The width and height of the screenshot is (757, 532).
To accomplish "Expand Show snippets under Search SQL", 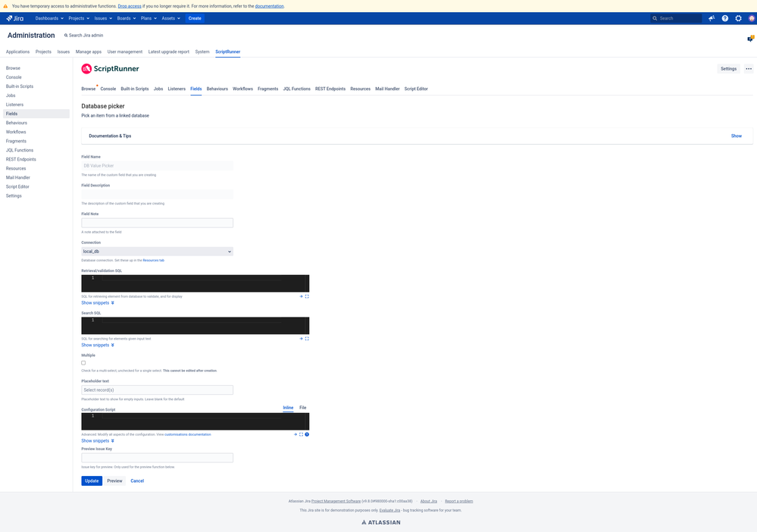I will click(x=98, y=345).
